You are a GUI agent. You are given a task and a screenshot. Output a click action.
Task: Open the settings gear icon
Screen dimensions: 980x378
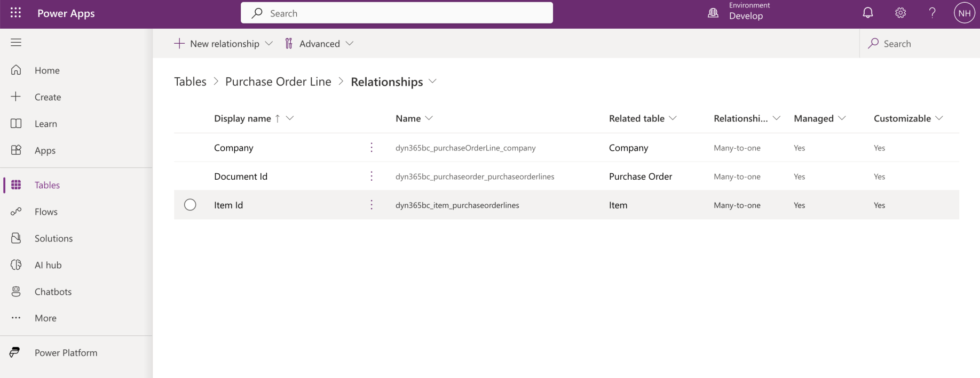click(x=900, y=13)
